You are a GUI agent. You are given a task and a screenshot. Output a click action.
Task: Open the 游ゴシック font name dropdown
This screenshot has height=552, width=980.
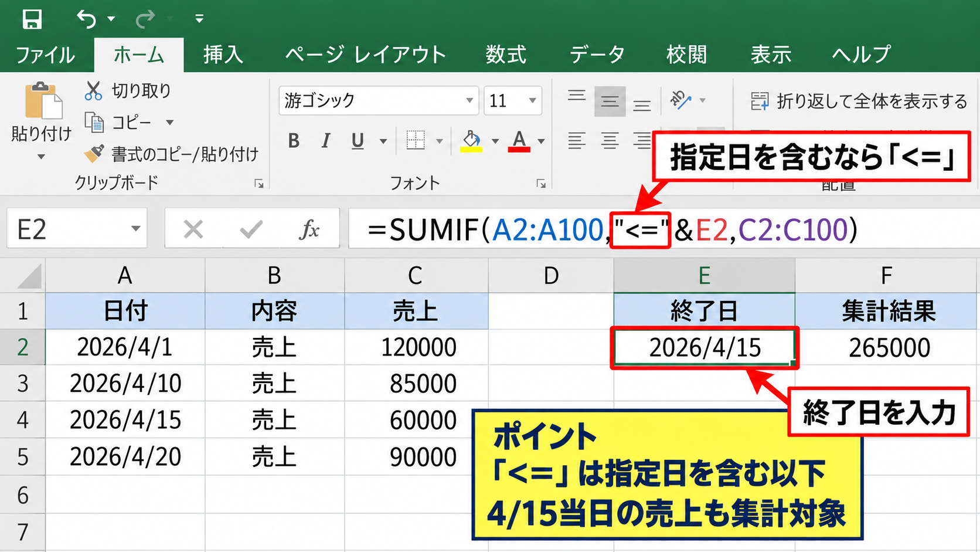coord(469,100)
